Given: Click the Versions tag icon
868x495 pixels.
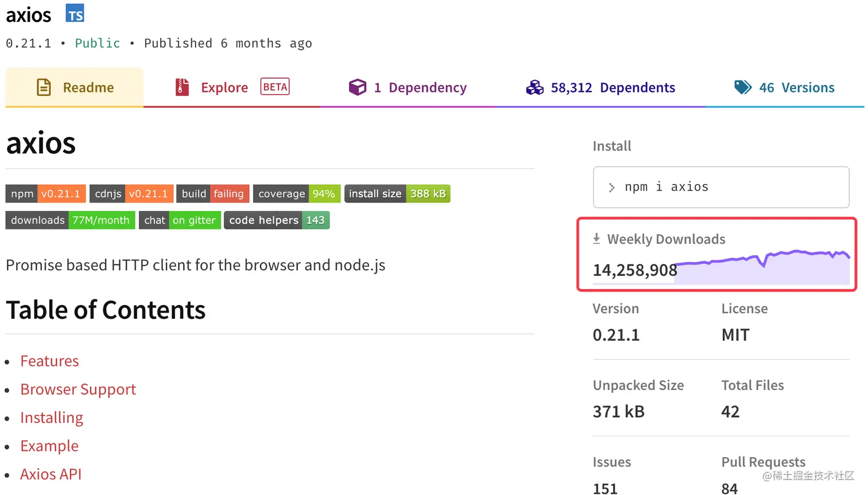Looking at the screenshot, I should 743,87.
